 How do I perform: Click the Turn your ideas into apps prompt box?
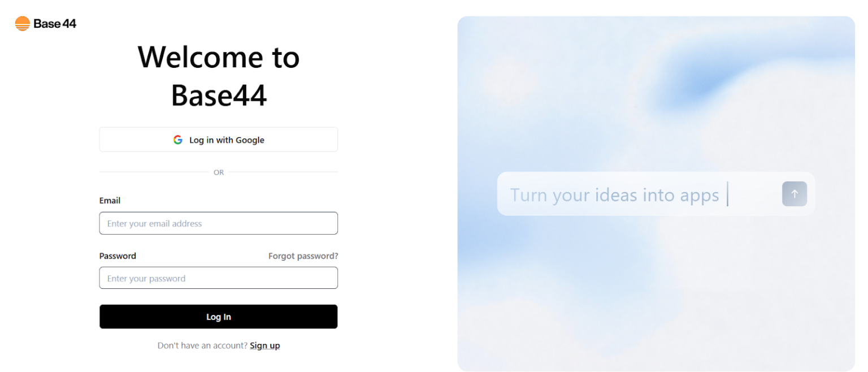click(656, 194)
